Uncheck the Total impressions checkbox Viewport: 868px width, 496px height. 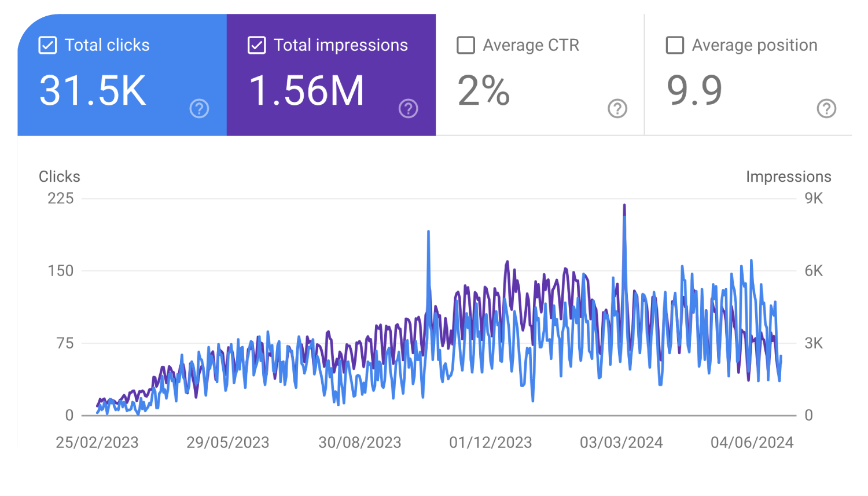(256, 45)
